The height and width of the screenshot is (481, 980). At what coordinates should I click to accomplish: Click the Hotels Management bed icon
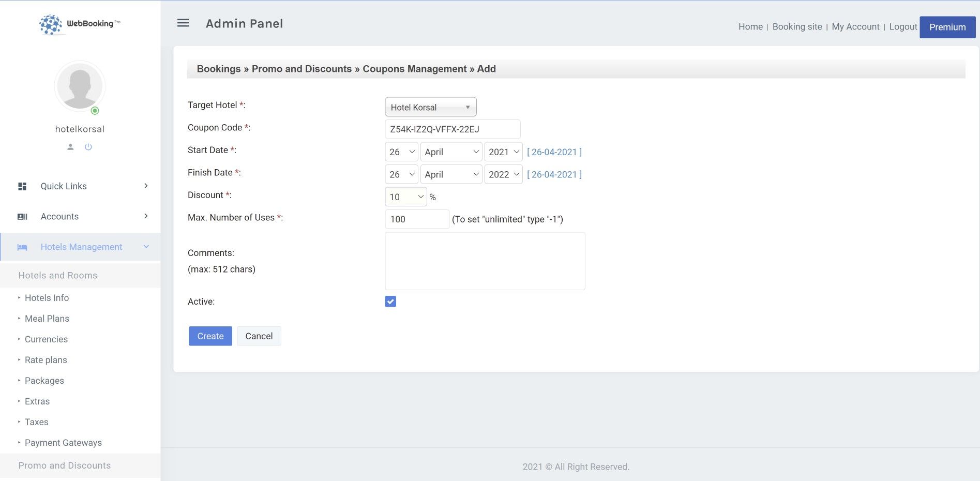[x=22, y=247]
